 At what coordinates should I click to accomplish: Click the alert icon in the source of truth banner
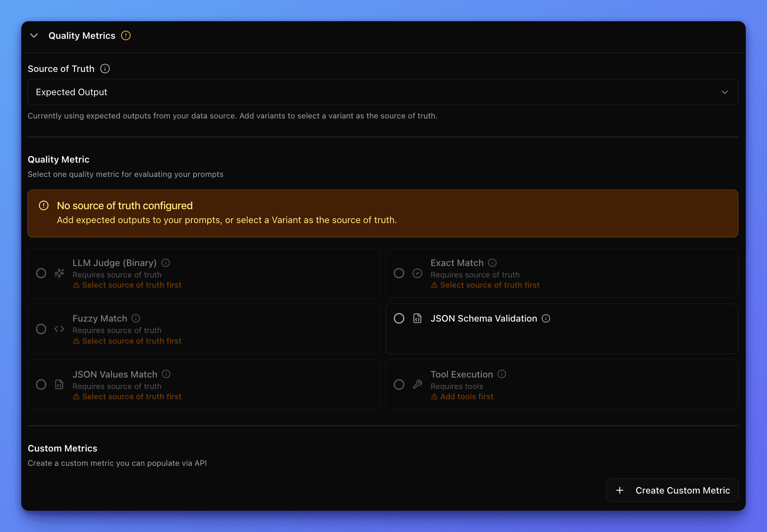[44, 206]
